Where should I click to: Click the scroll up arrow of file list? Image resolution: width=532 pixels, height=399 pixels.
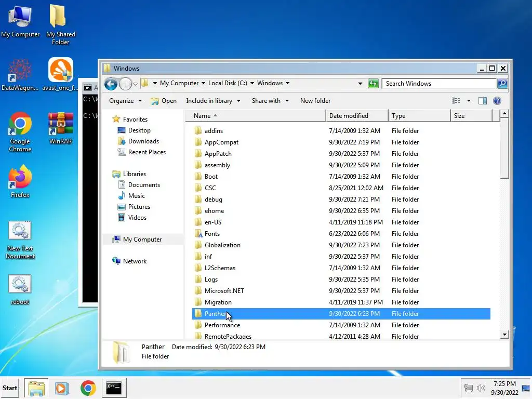(x=504, y=114)
